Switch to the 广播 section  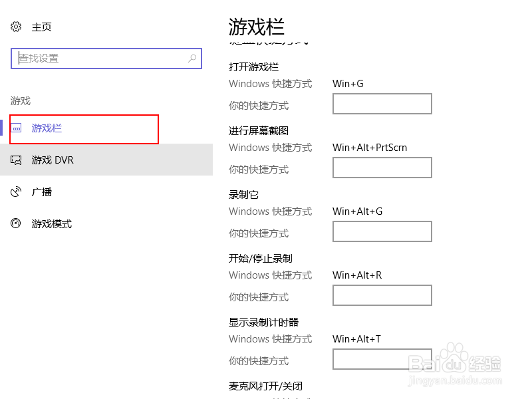click(41, 192)
